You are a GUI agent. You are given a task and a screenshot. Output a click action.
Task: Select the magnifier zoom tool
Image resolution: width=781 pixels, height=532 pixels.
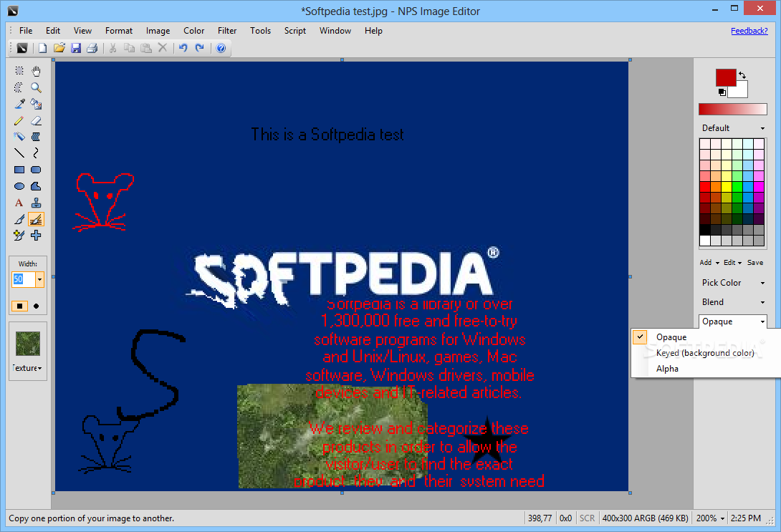[x=36, y=87]
